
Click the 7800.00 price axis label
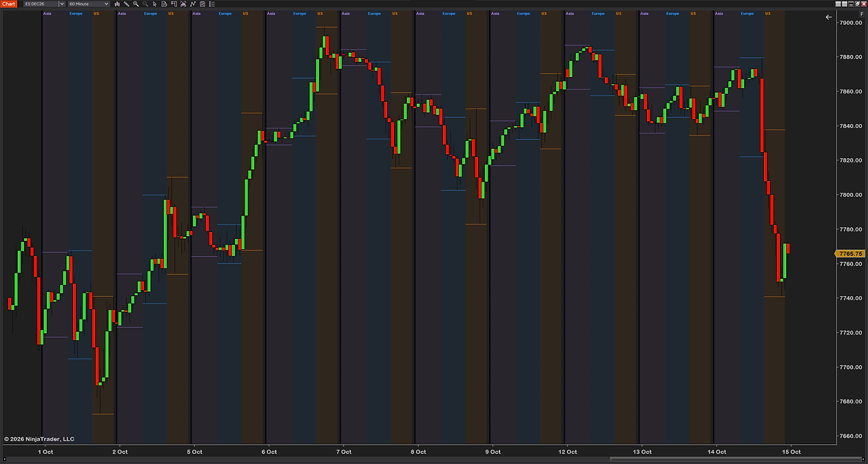point(851,195)
